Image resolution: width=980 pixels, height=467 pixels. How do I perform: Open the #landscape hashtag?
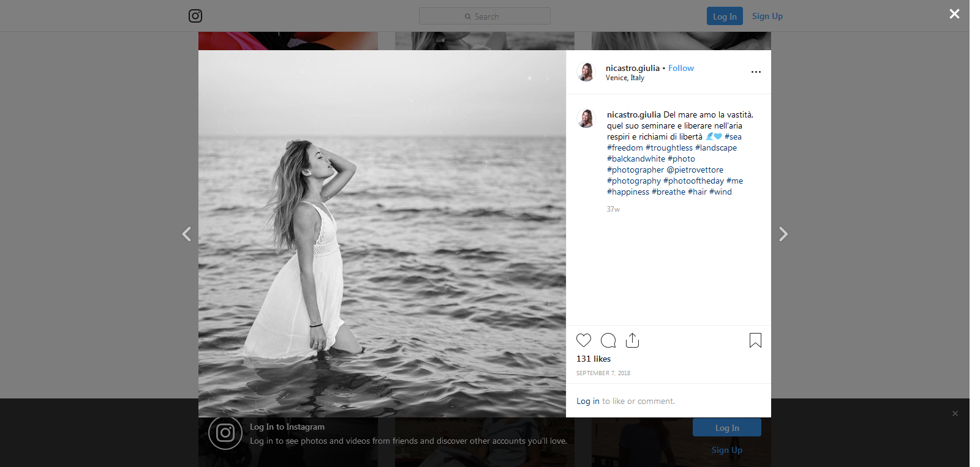point(716,148)
